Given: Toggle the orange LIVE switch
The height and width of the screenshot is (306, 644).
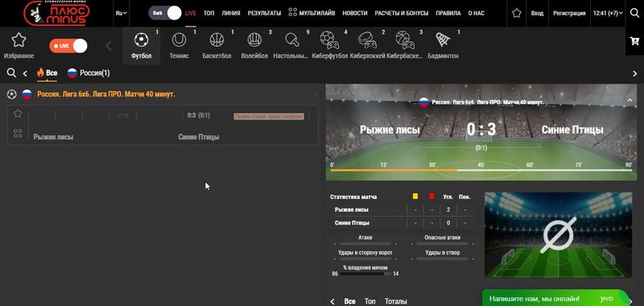Looking at the screenshot, I should [68, 46].
